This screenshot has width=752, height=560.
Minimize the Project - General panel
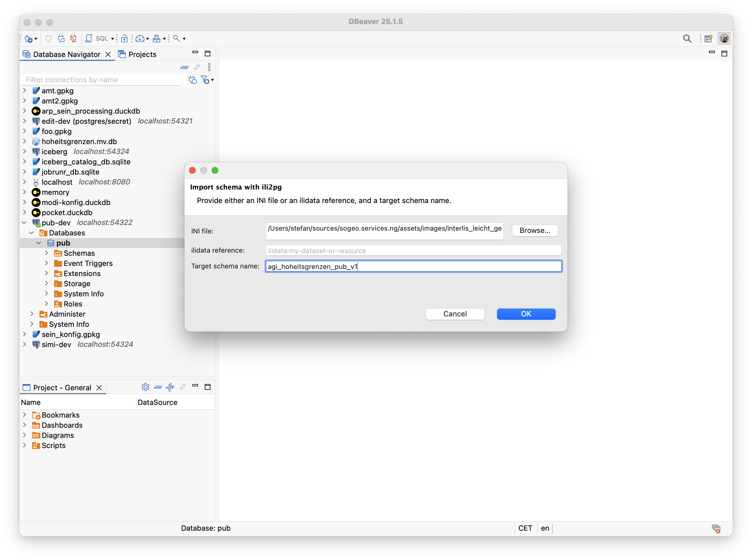coord(195,385)
